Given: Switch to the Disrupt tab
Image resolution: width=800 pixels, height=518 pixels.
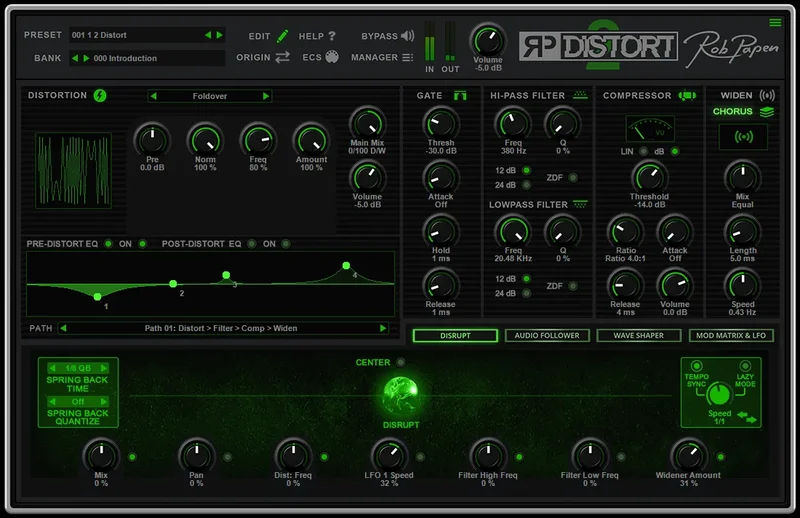Looking at the screenshot, I should pyautogui.click(x=455, y=335).
